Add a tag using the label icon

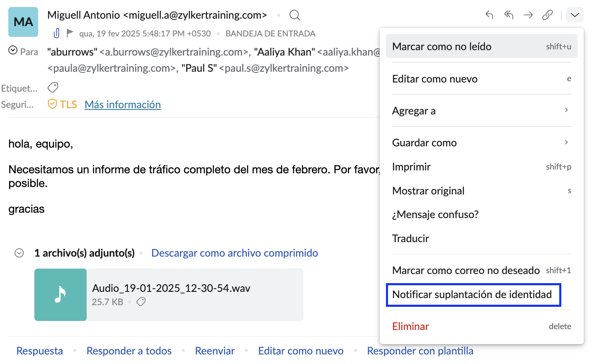tap(53, 87)
